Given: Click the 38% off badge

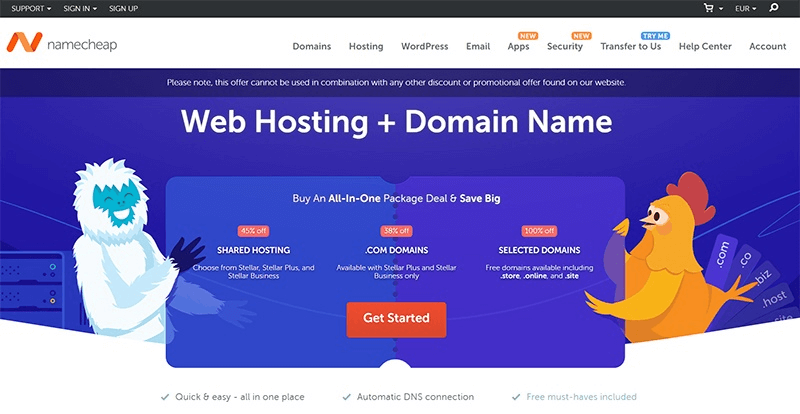Looking at the screenshot, I should [396, 231].
